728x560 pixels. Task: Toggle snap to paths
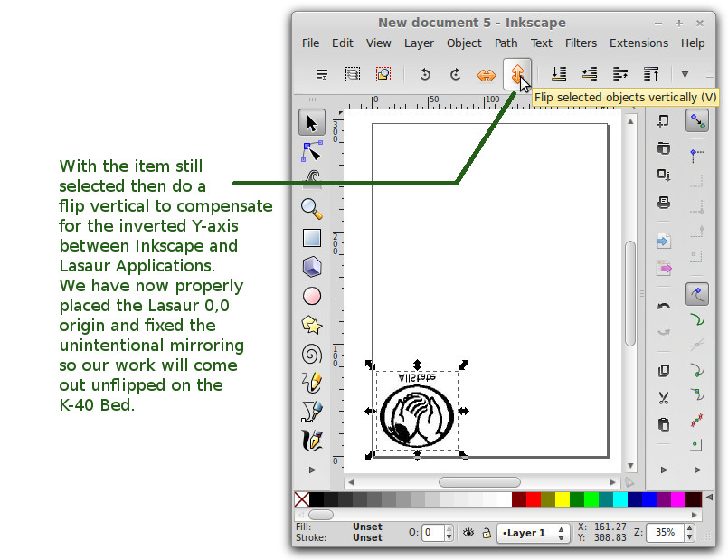click(697, 319)
